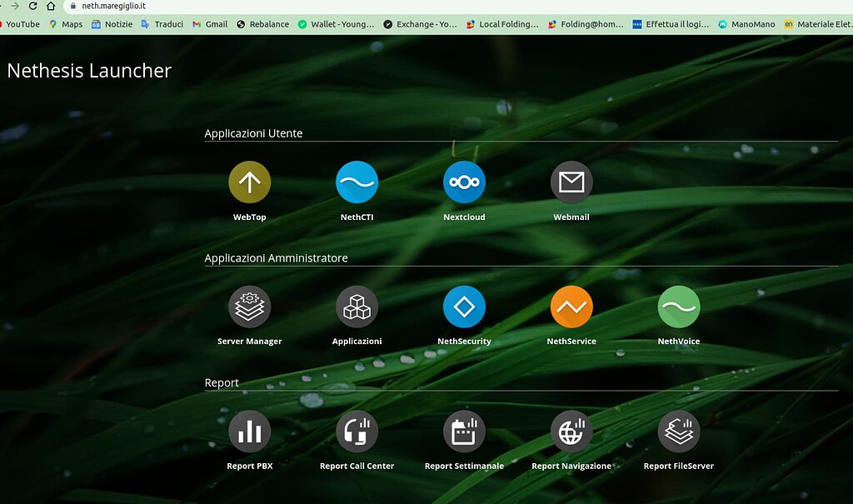Launch NethSecurity diamond icon
The image size is (853, 504).
464,307
